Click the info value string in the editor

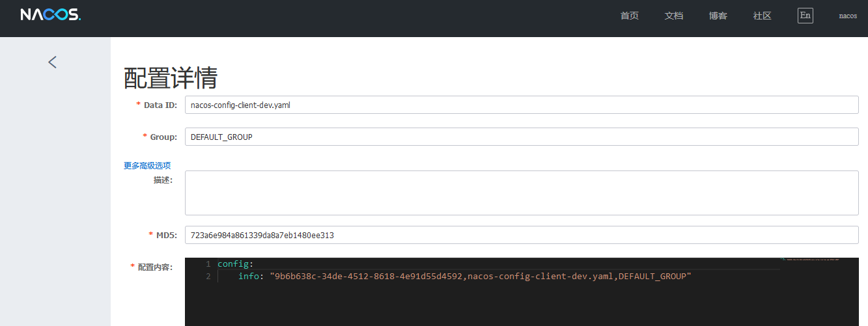pos(481,277)
